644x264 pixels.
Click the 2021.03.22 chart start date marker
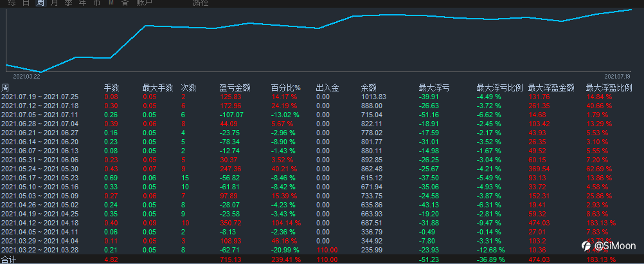point(26,77)
